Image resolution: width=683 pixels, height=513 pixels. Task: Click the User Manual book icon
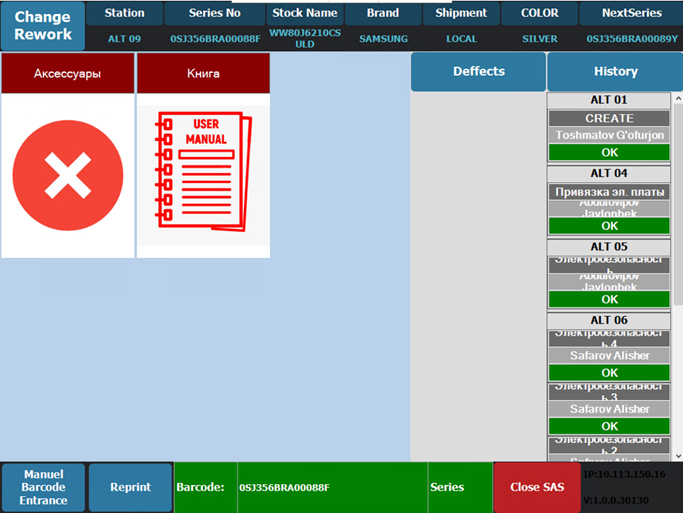[x=203, y=176]
